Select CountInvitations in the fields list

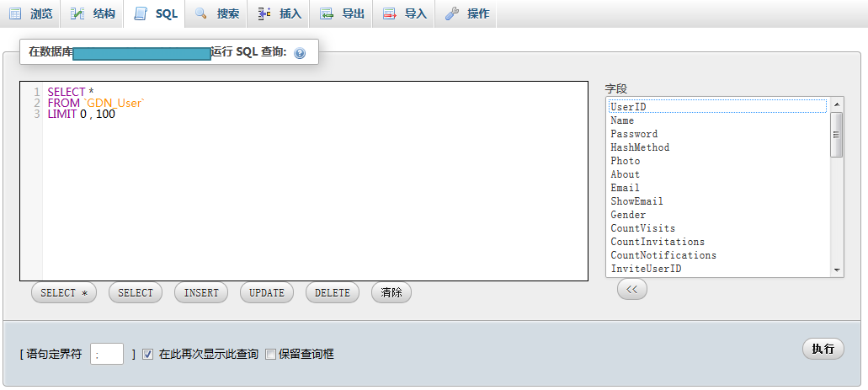tap(718, 242)
